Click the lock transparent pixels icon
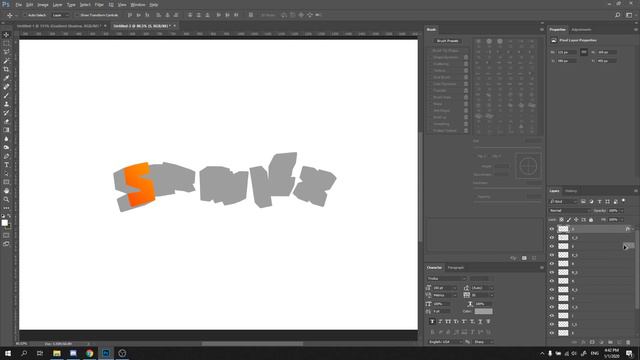640x360 pixels. click(x=562, y=220)
